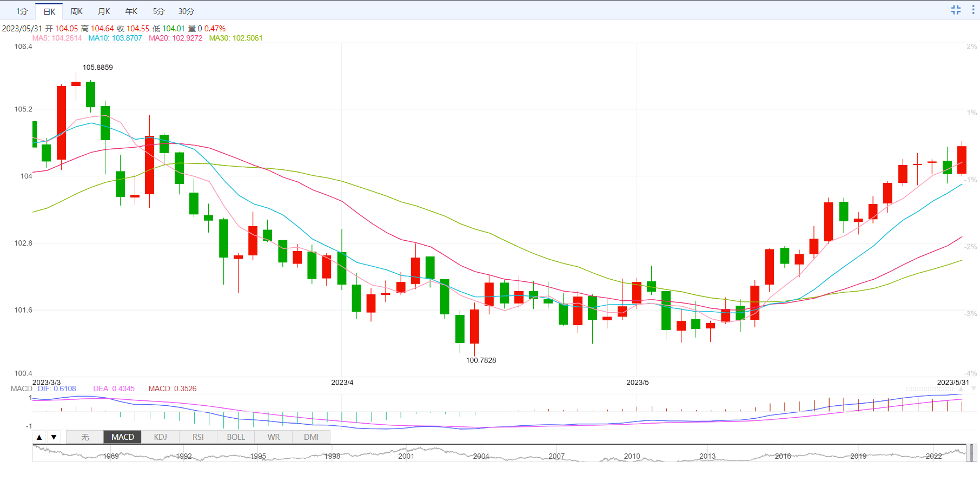980x481 pixels.
Task: Click the black up arrow beside indicator tabs
Action: [x=39, y=437]
